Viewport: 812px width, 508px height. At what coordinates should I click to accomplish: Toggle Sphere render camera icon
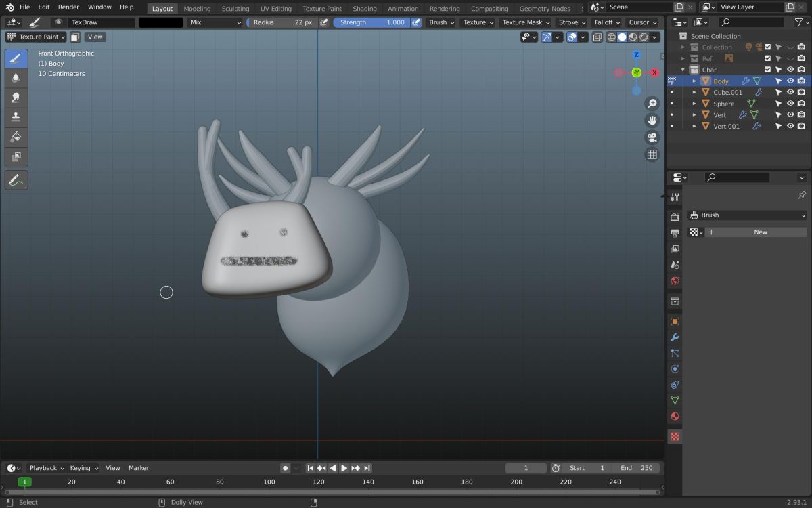[x=801, y=104]
